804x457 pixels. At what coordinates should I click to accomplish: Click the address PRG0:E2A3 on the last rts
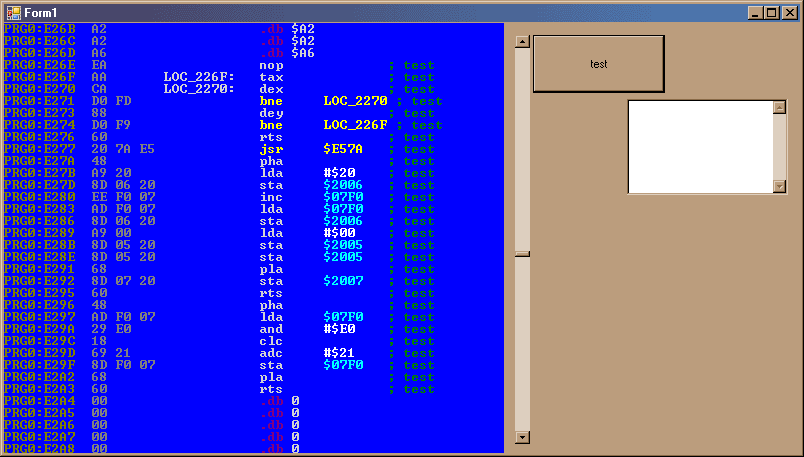(x=39, y=389)
